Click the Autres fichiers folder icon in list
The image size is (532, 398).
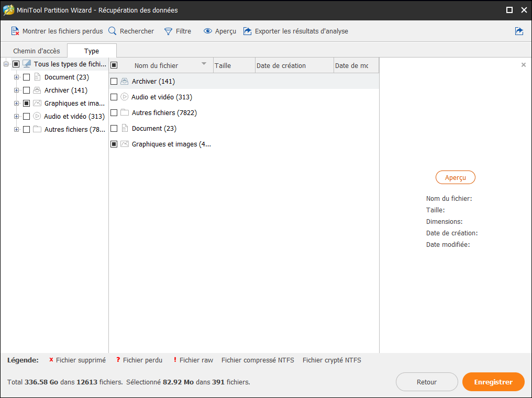(125, 112)
